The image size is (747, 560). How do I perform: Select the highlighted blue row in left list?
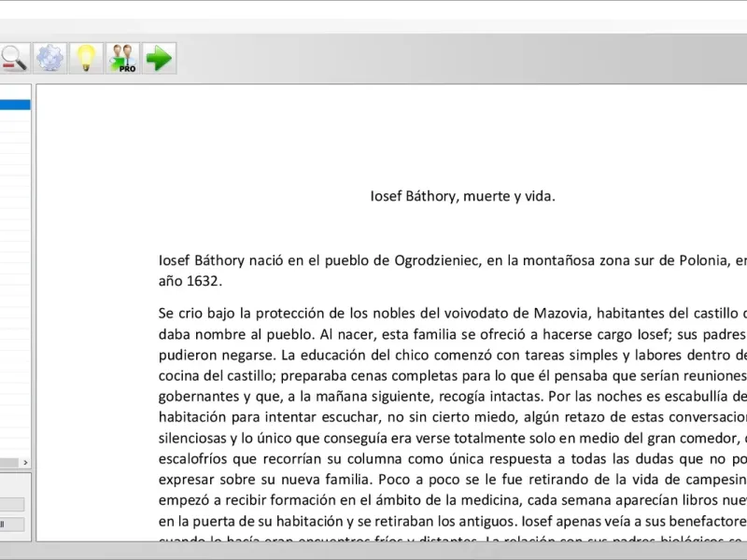(x=15, y=105)
